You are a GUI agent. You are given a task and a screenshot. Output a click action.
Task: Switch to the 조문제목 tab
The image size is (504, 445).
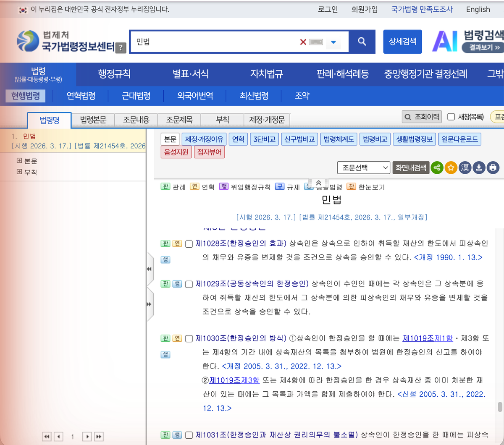[179, 120]
